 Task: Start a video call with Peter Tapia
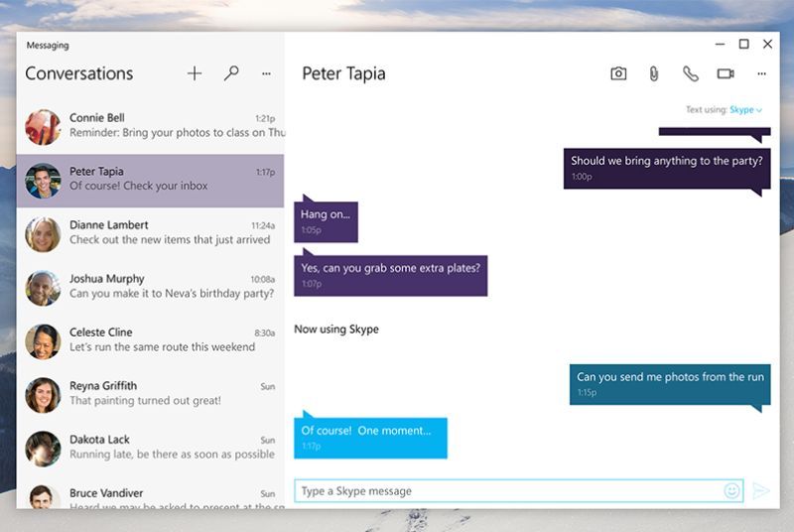726,73
